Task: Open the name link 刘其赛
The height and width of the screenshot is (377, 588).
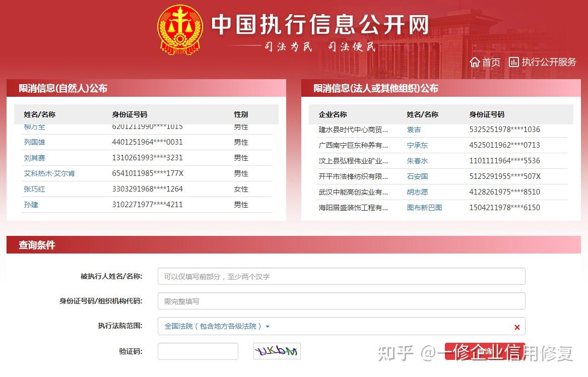Action: (35, 158)
